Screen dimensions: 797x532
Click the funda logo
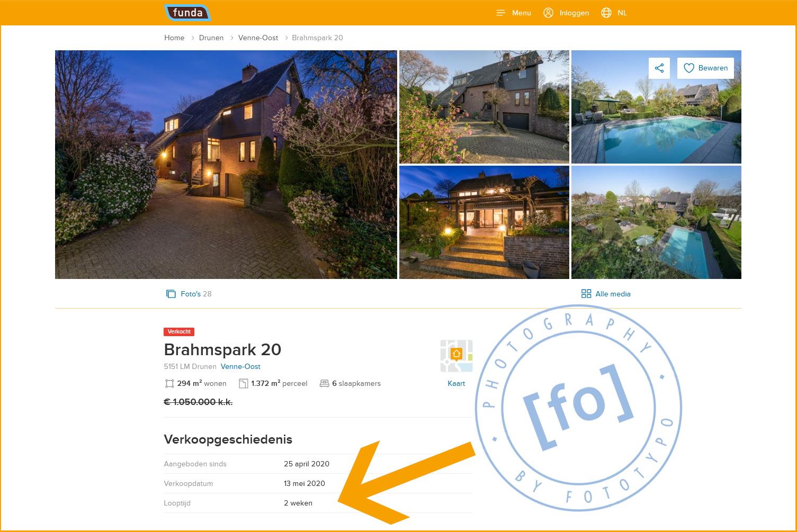pyautogui.click(x=187, y=12)
